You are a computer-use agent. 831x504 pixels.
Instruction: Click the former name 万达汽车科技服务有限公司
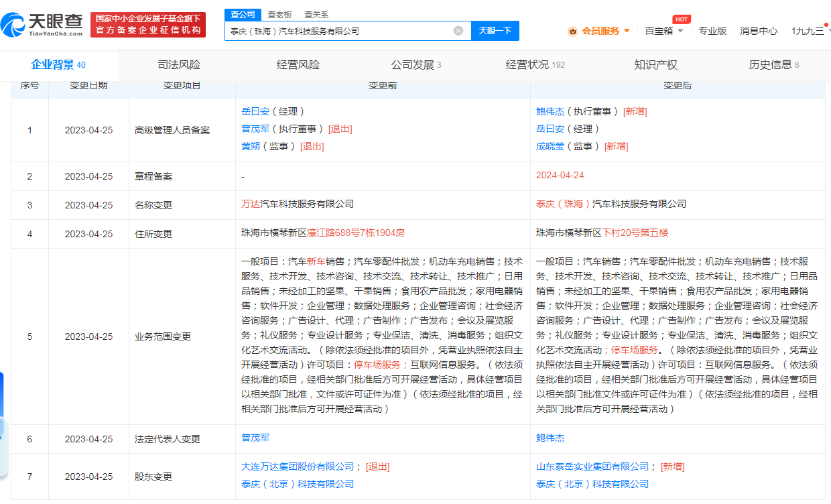click(298, 204)
